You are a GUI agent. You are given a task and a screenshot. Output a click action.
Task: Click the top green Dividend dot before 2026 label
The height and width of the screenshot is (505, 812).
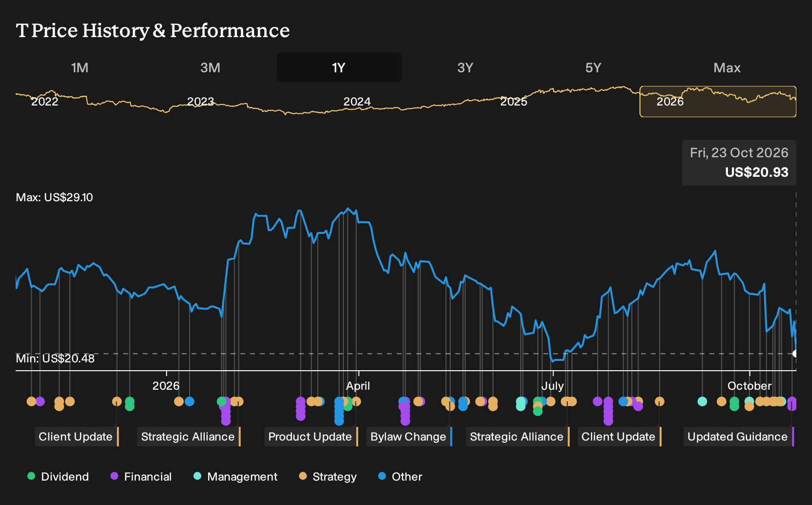pyautogui.click(x=129, y=401)
